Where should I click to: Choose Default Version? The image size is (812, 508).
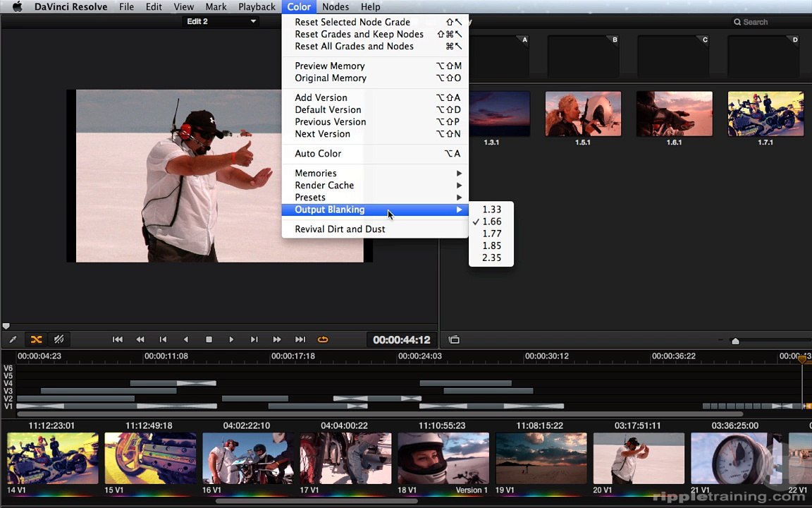375,109
